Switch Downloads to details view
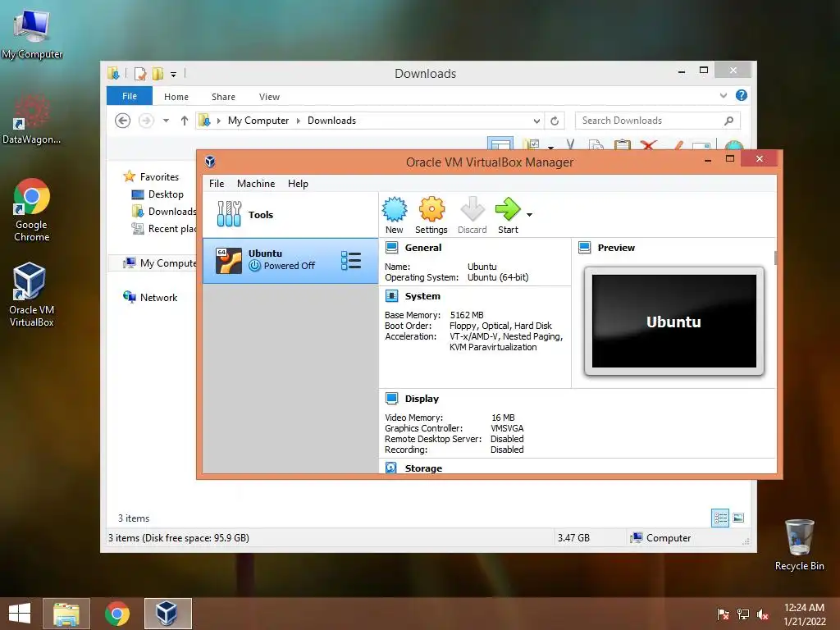Screen dimensions: 840x630 pyautogui.click(x=720, y=518)
